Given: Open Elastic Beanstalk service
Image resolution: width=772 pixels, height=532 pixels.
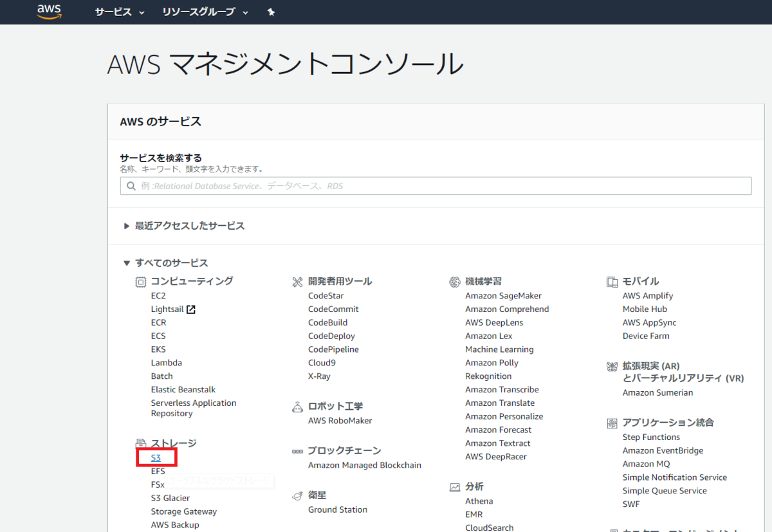Looking at the screenshot, I should point(183,390).
